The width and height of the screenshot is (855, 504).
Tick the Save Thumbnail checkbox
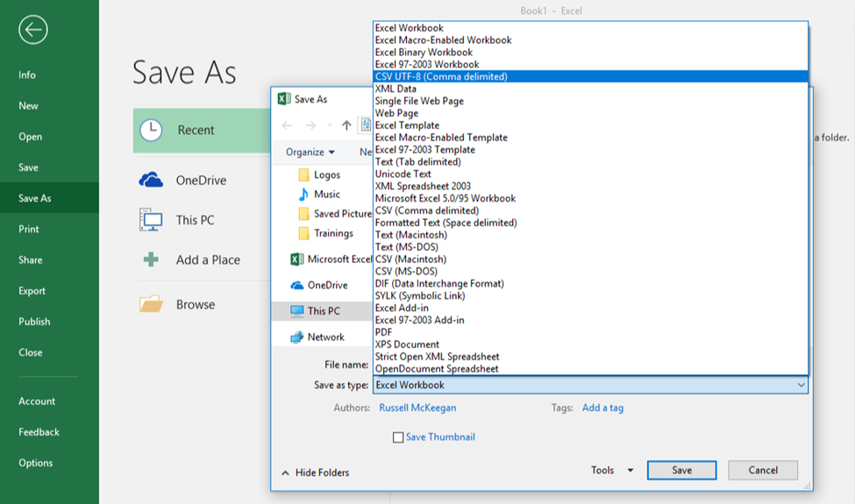click(398, 437)
